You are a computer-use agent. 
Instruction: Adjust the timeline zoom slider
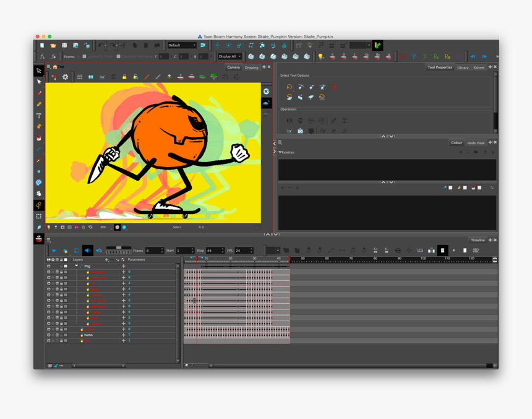tap(200, 366)
